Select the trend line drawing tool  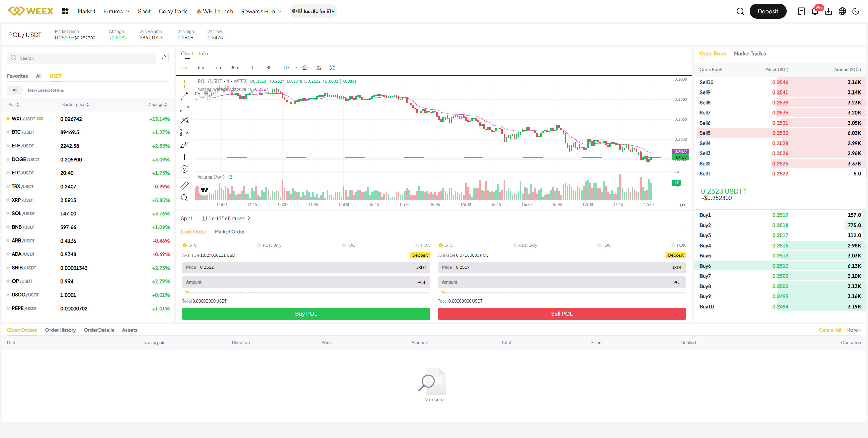[184, 96]
